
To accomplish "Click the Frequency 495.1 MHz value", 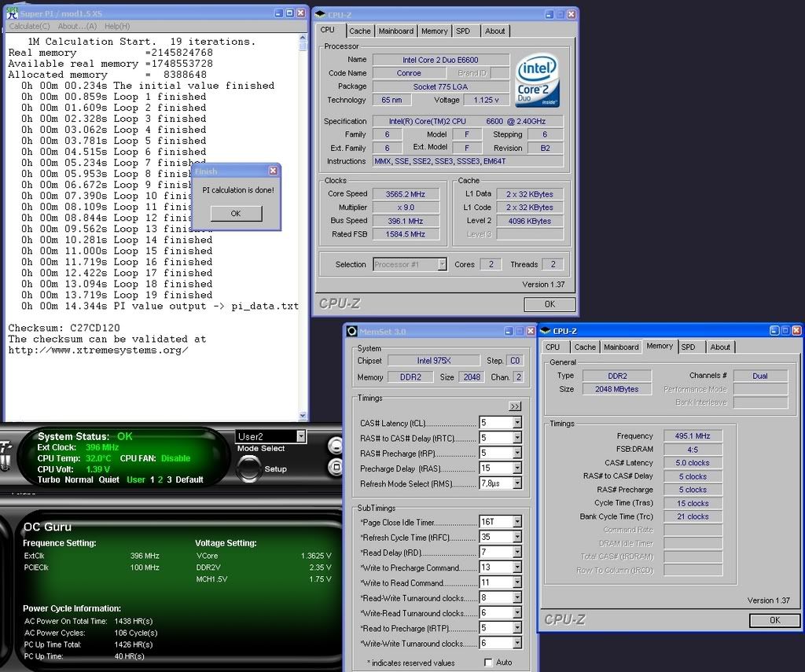I will (692, 436).
